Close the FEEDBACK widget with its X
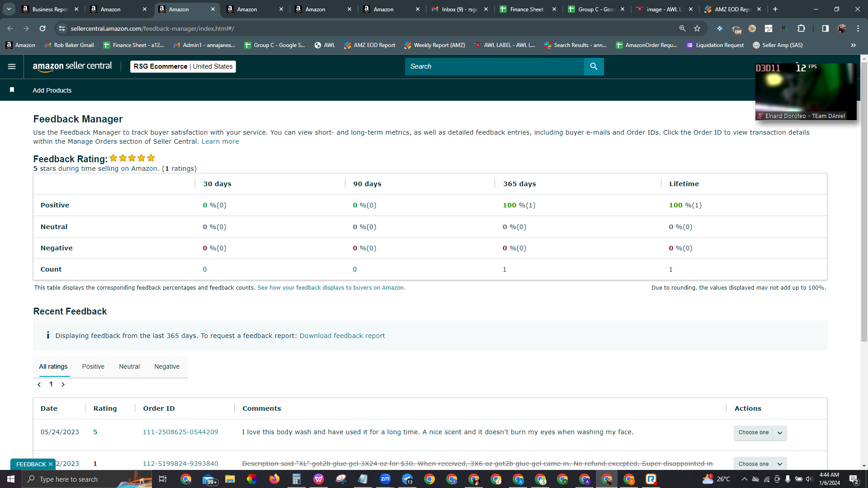This screenshot has height=488, width=868. pyautogui.click(x=51, y=464)
